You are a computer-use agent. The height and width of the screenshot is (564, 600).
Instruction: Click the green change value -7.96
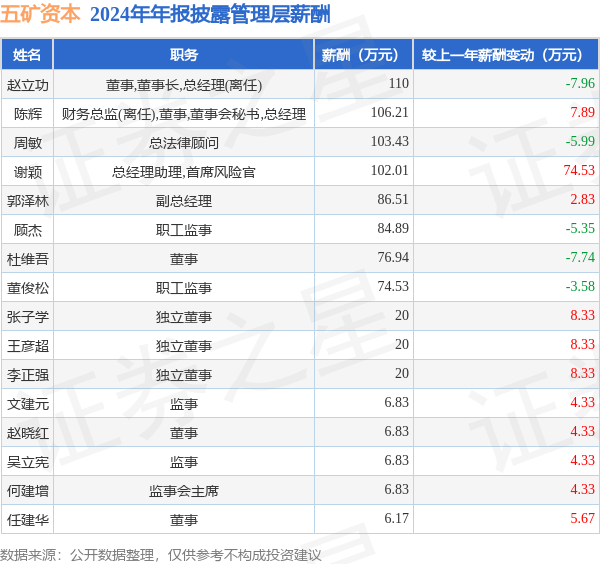(x=580, y=83)
